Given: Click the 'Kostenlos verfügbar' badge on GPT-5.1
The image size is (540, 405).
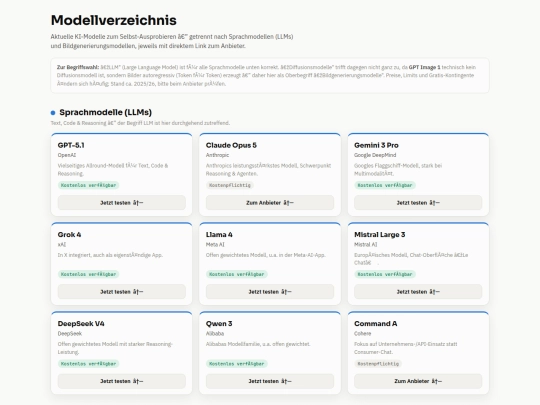Looking at the screenshot, I should coord(89,185).
